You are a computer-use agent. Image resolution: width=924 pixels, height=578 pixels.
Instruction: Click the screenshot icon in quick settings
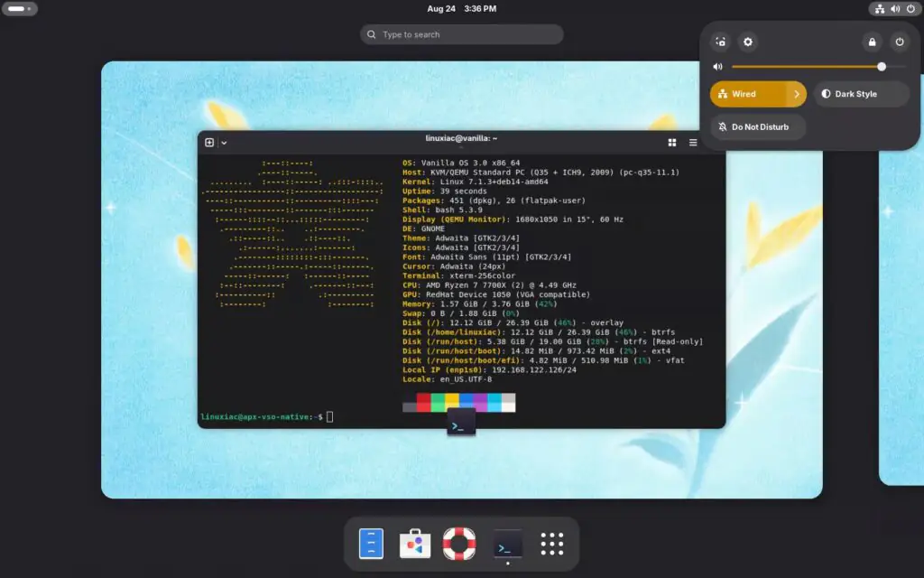coord(720,42)
